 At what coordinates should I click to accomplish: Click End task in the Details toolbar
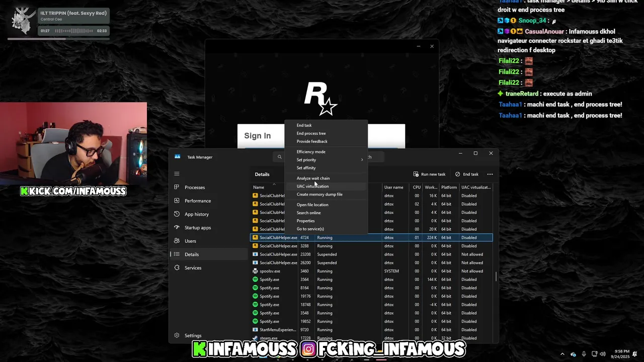[466, 174]
